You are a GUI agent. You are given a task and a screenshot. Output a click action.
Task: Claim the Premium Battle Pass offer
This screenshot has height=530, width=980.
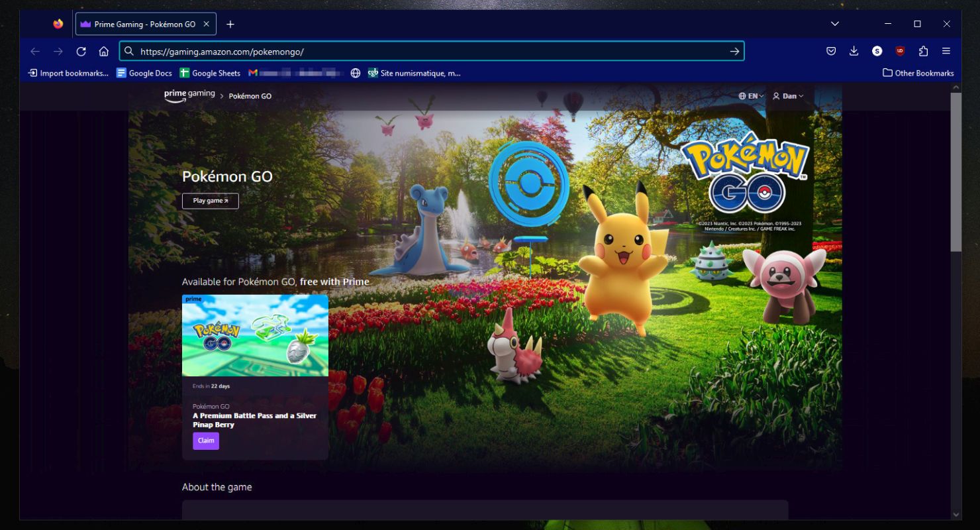pos(206,441)
